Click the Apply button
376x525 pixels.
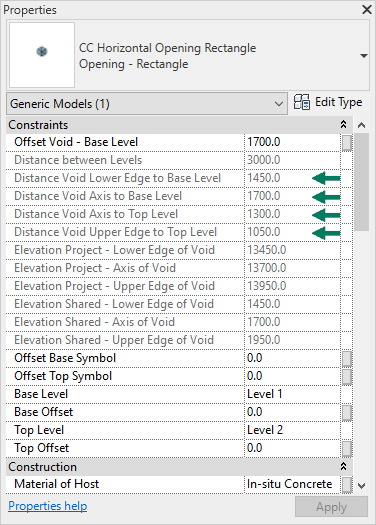click(x=331, y=507)
